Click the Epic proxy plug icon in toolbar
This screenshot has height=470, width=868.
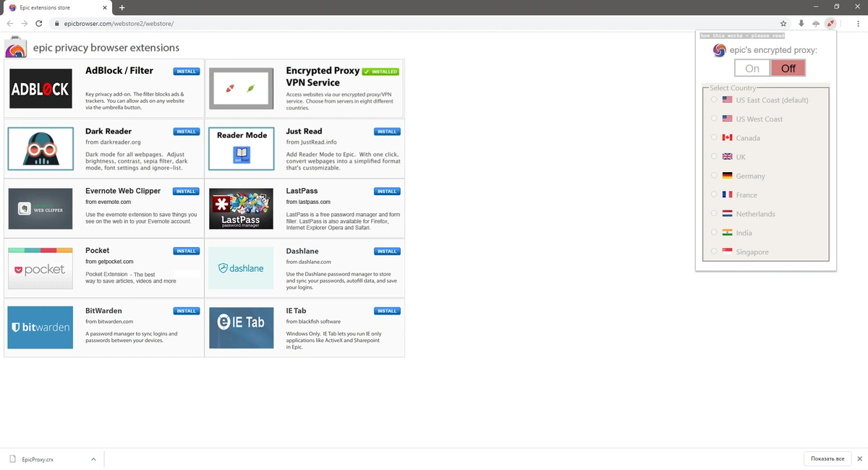(830, 23)
